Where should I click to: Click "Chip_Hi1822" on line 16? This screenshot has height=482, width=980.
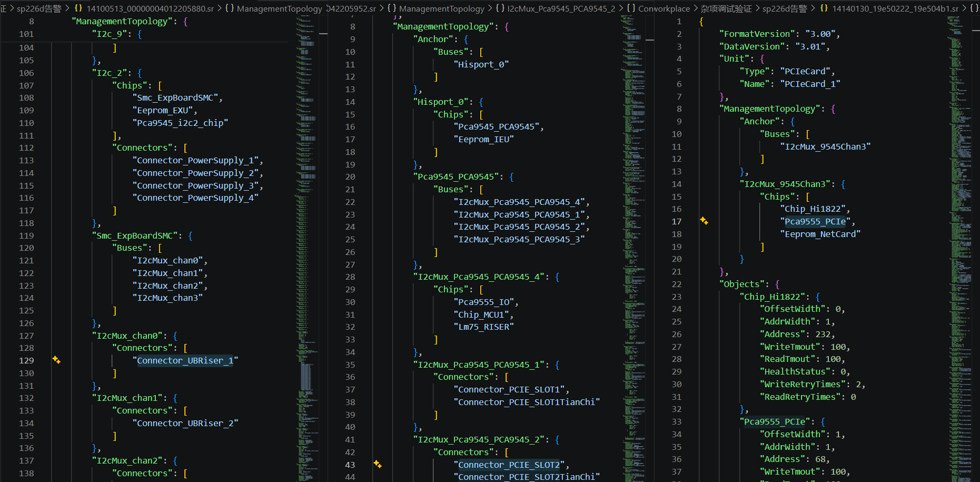click(x=813, y=209)
